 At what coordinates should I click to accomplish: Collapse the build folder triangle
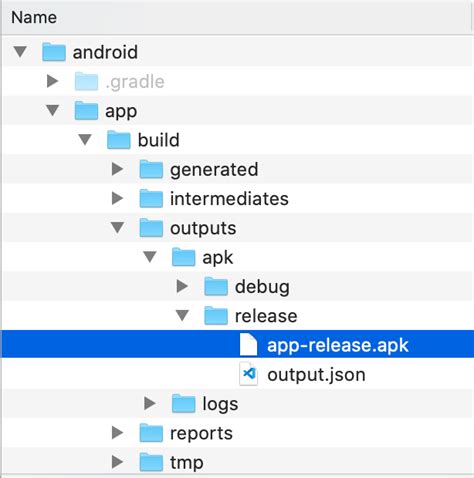pos(85,140)
